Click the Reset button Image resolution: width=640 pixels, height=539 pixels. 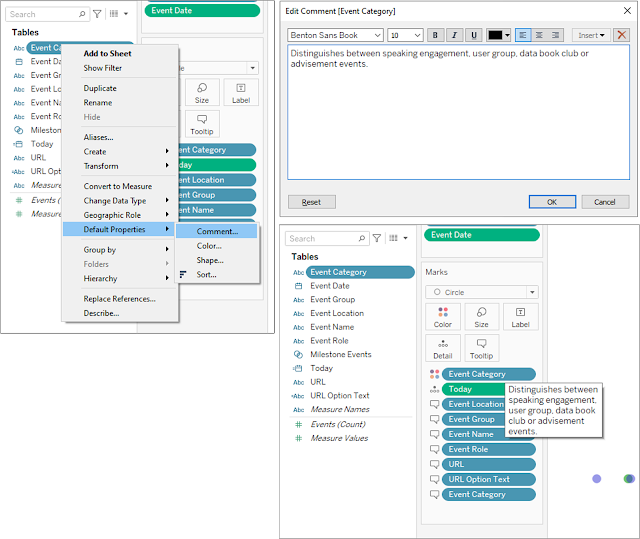311,202
